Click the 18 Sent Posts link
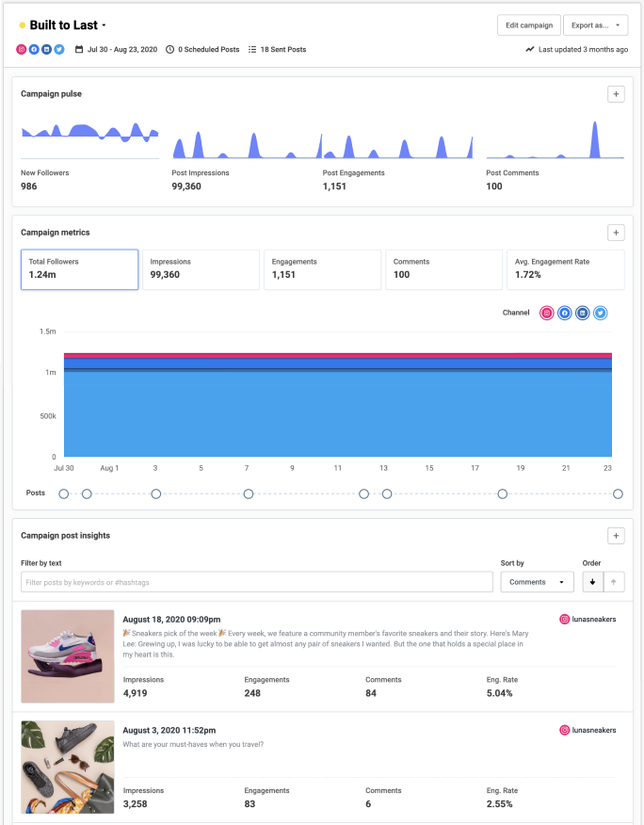 click(283, 50)
